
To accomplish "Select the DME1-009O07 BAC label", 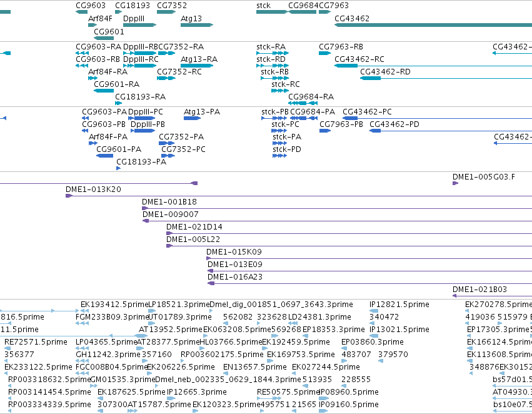I will click(x=170, y=215).
